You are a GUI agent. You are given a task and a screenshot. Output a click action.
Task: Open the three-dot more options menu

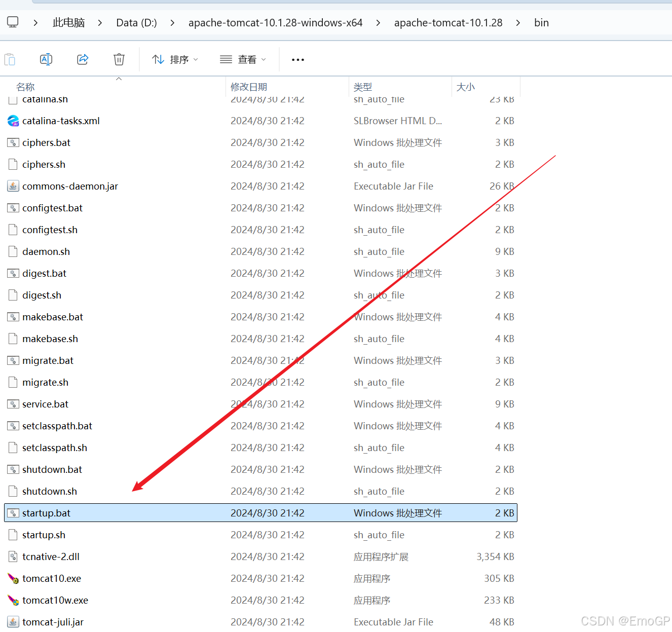click(x=298, y=60)
